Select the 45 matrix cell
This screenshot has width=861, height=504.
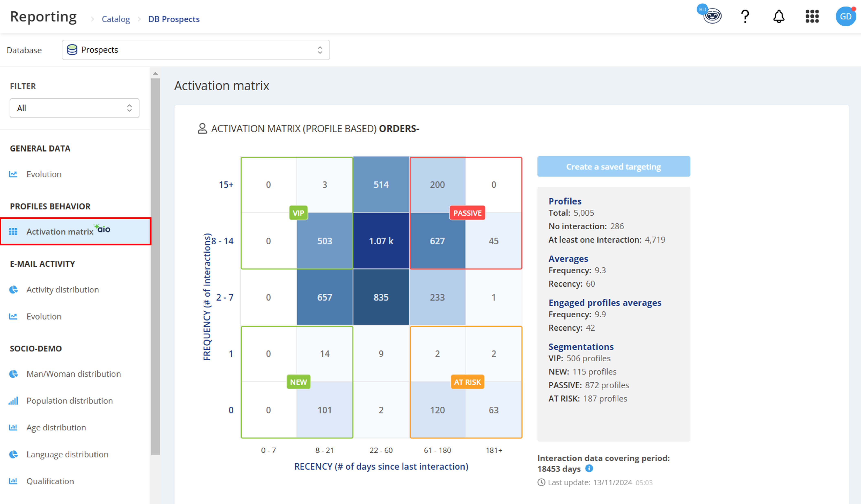click(x=493, y=241)
